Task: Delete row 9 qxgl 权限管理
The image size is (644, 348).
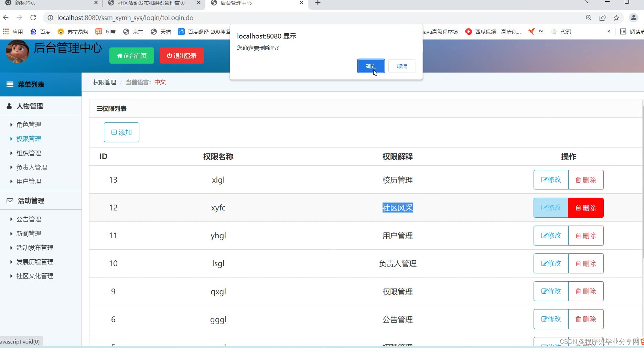Action: tap(586, 291)
